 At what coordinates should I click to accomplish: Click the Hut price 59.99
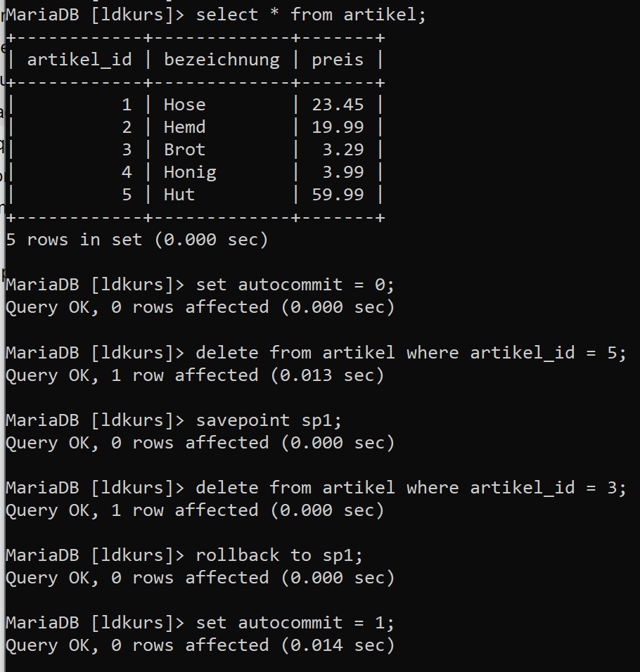338,195
